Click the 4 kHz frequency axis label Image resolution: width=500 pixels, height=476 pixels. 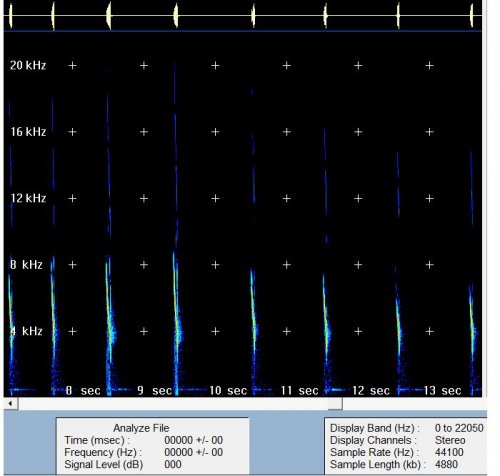click(26, 331)
